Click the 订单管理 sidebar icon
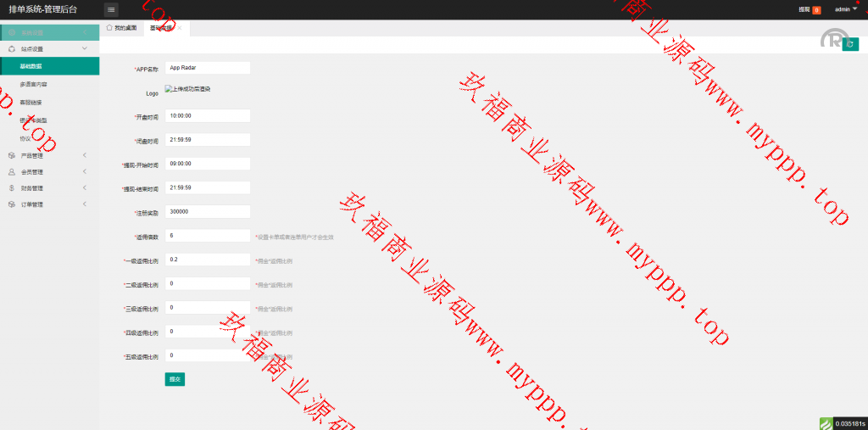This screenshot has width=868, height=430. click(11, 204)
